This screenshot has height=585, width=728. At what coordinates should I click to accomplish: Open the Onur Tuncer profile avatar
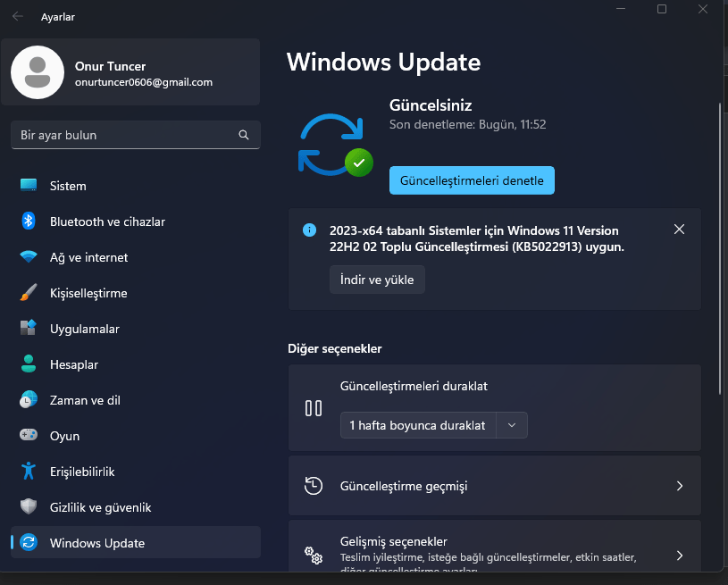(38, 72)
